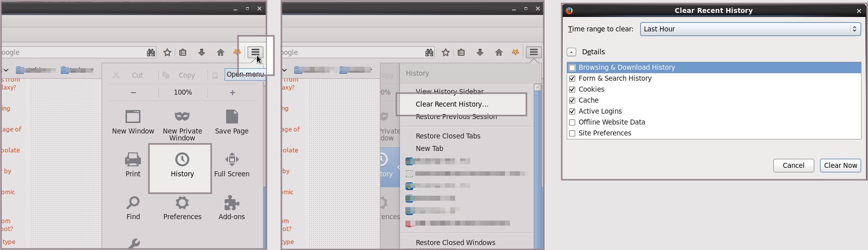
Task: Open the History clock icon
Action: [x=182, y=159]
